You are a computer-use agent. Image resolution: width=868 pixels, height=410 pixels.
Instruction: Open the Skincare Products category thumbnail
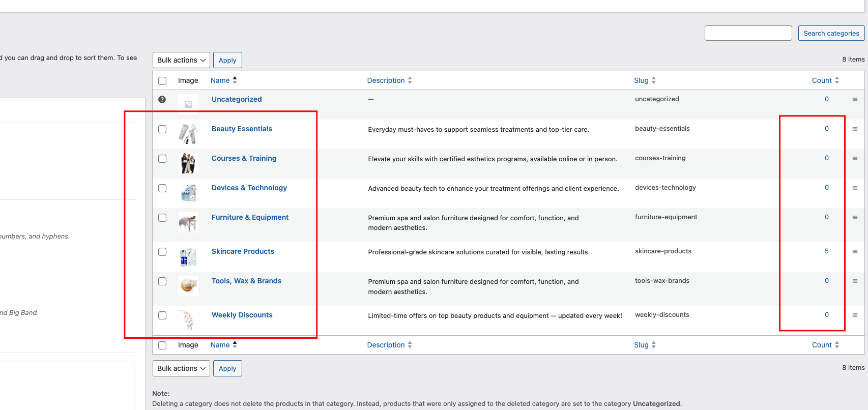point(188,256)
